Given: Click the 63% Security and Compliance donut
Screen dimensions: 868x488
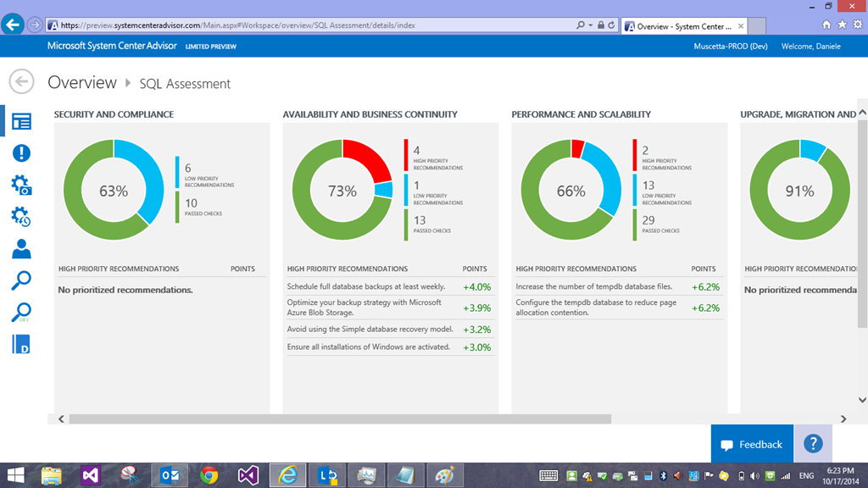Looking at the screenshot, I should (114, 190).
